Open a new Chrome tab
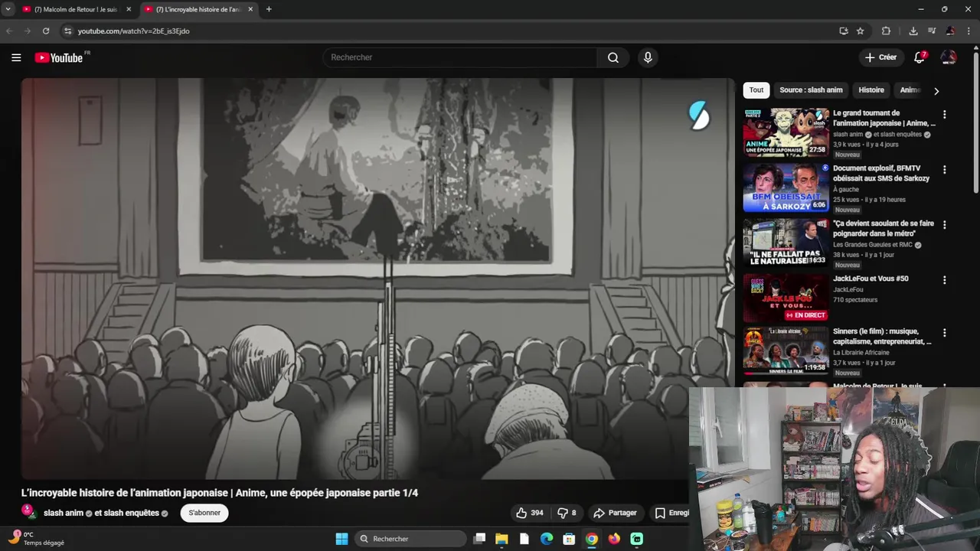This screenshot has width=980, height=551. point(269,9)
